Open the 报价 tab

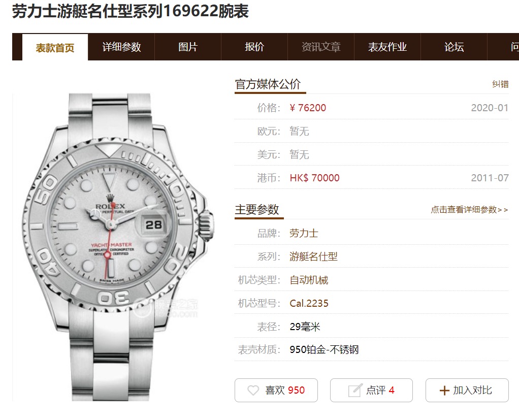coord(254,47)
